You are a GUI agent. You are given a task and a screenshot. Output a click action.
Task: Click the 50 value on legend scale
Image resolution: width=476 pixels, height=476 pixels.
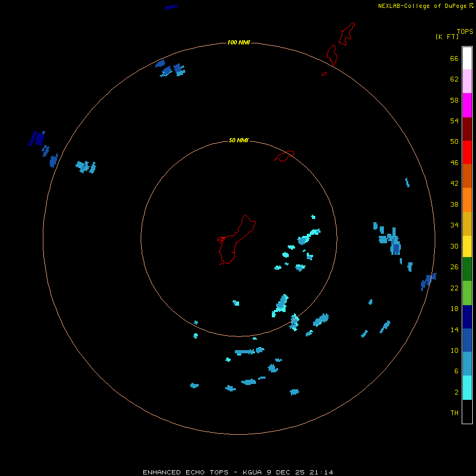(454, 141)
